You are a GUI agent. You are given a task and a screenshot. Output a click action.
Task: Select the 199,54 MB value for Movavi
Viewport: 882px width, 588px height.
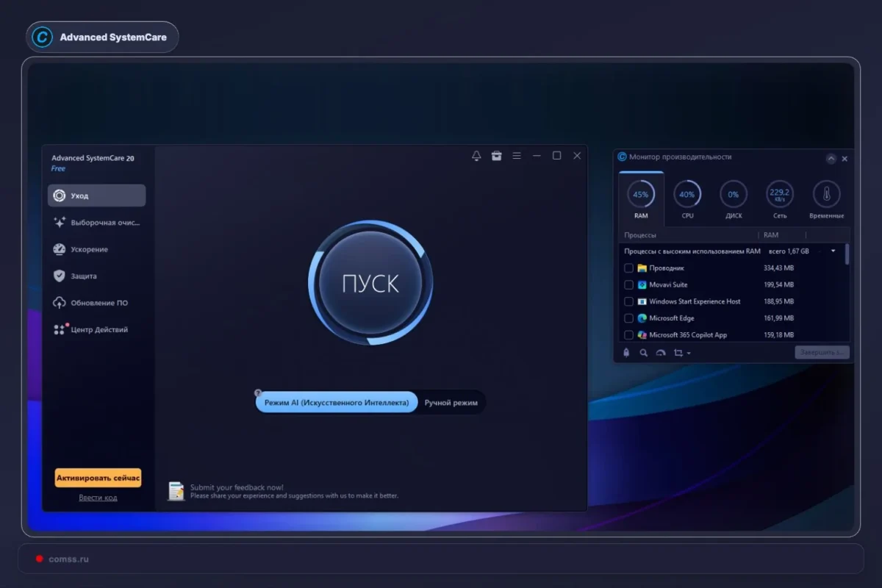pos(778,285)
